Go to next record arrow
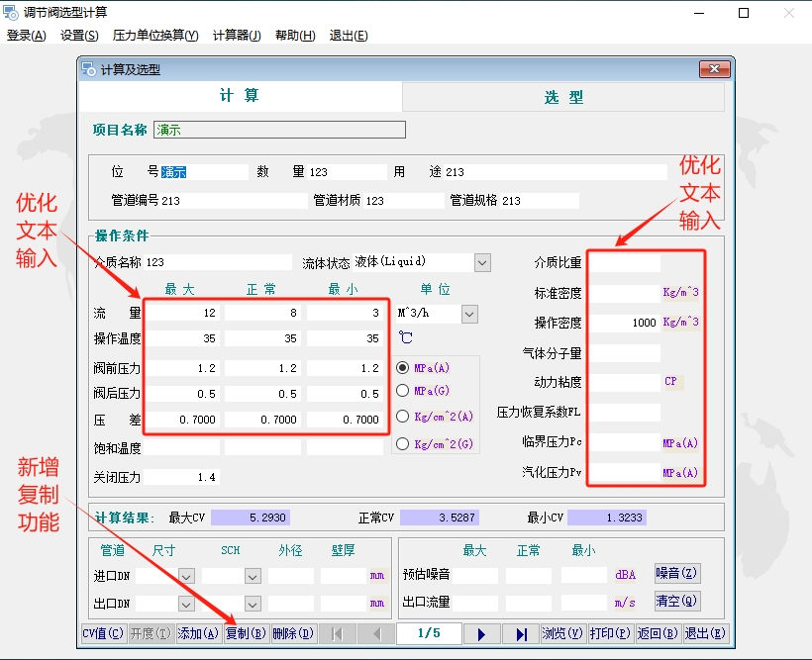 (481, 633)
